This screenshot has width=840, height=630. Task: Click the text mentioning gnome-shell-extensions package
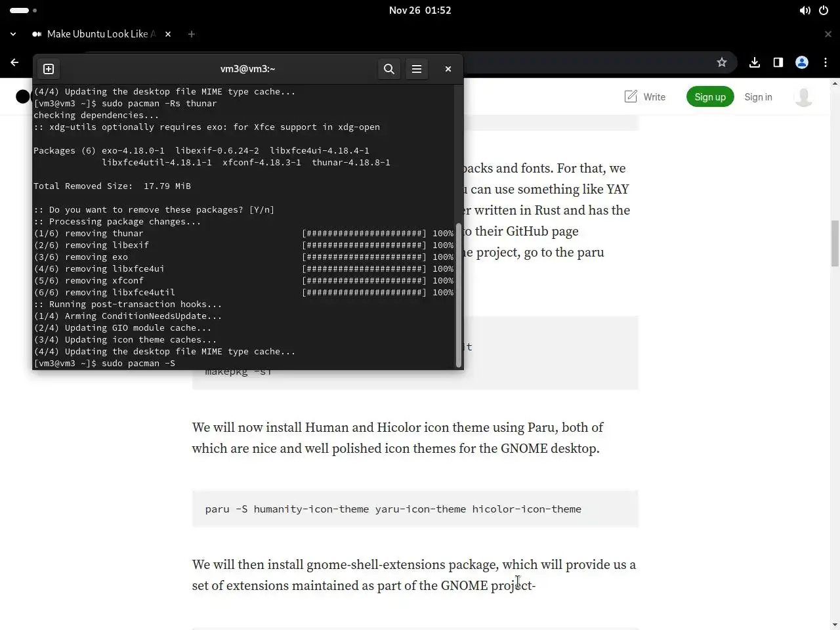point(415,575)
